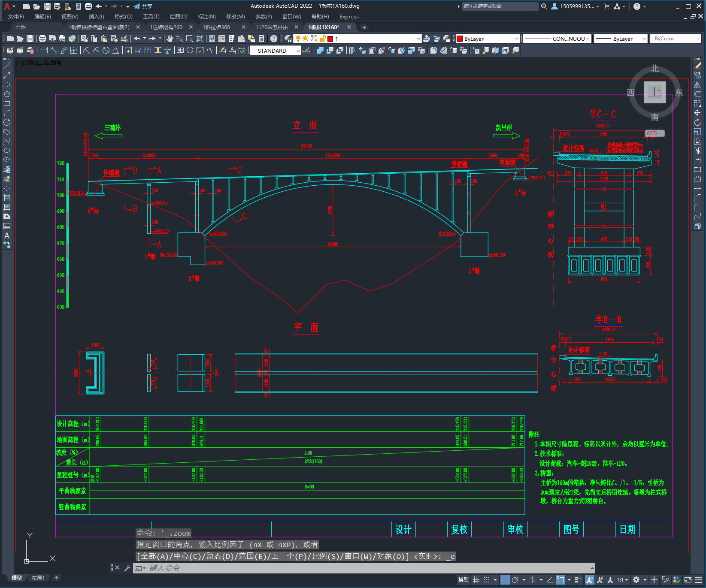Click the 共享 share button
This screenshot has height=588, width=706.
pyautogui.click(x=143, y=6)
